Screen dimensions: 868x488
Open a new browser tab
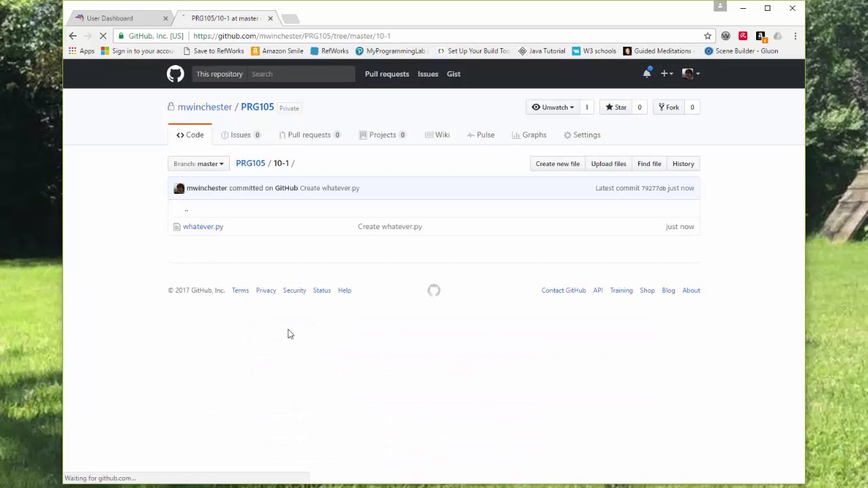coord(290,18)
